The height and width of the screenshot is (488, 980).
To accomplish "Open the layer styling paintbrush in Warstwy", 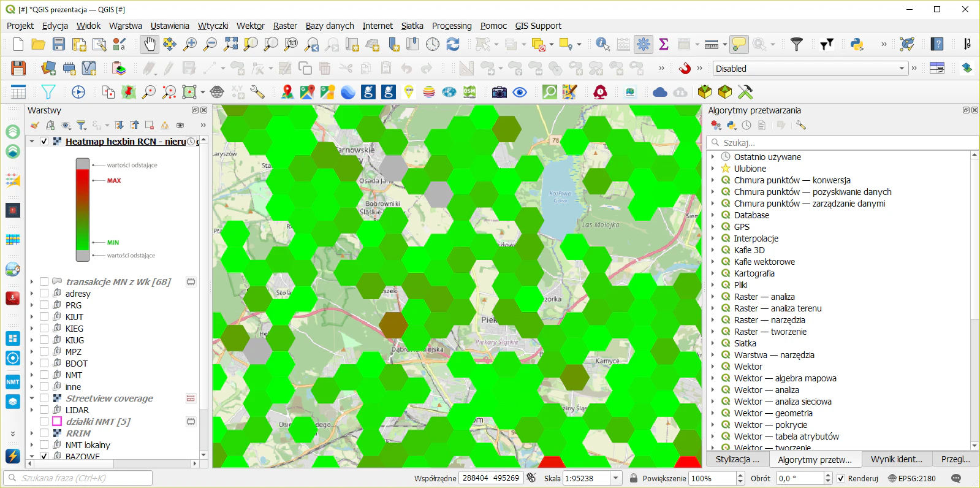I will [35, 125].
